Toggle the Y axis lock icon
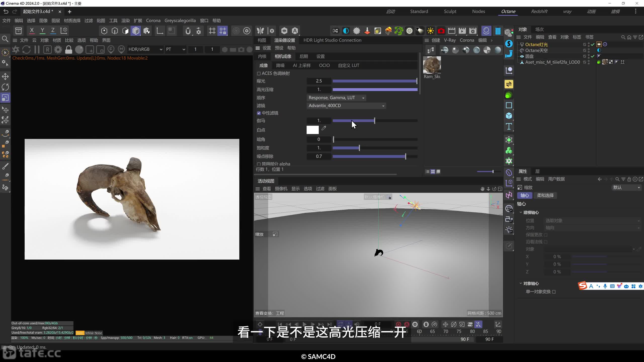The width and height of the screenshot is (644, 362). coord(42,31)
